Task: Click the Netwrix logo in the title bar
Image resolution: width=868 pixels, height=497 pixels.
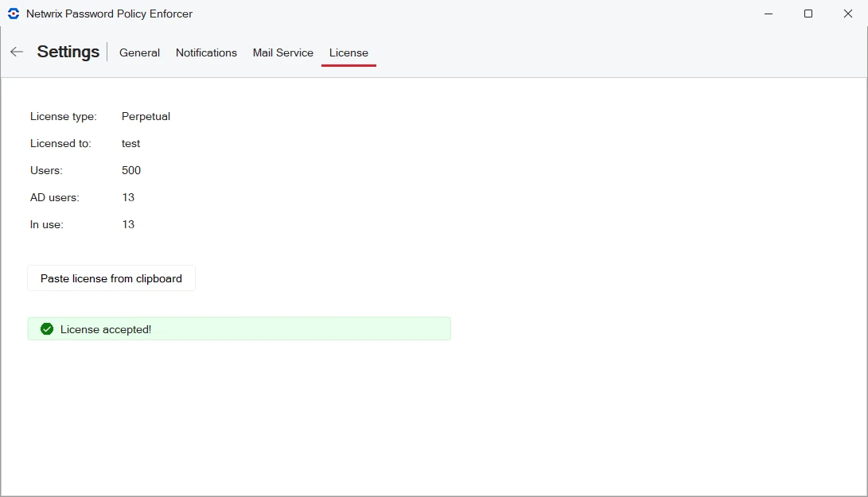Action: 13,14
